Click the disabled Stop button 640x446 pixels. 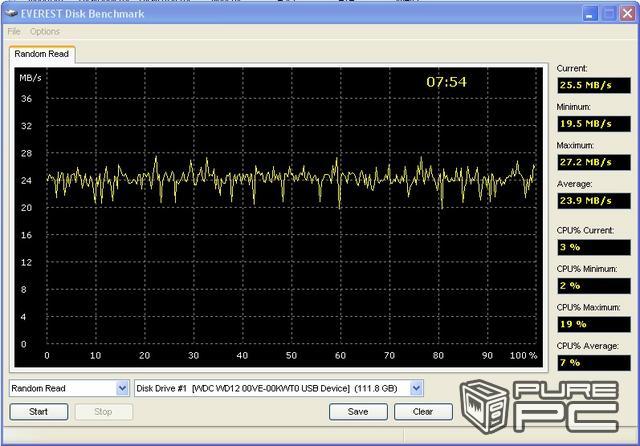104,412
